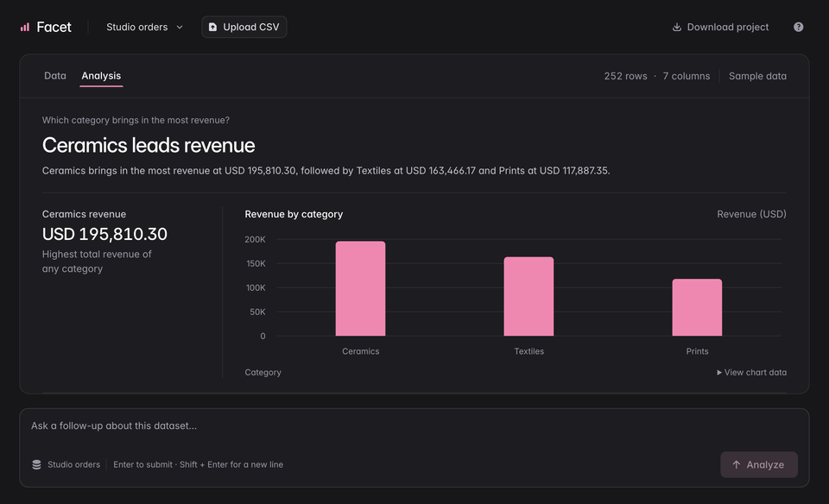
Task: Click the Ceramics bar in the chart
Action: pyautogui.click(x=361, y=288)
